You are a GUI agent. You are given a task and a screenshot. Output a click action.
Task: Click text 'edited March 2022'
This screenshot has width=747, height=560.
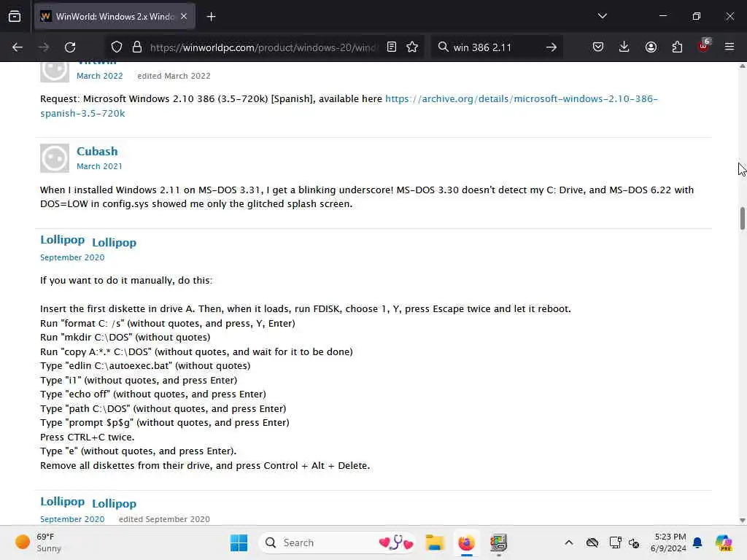174,76
